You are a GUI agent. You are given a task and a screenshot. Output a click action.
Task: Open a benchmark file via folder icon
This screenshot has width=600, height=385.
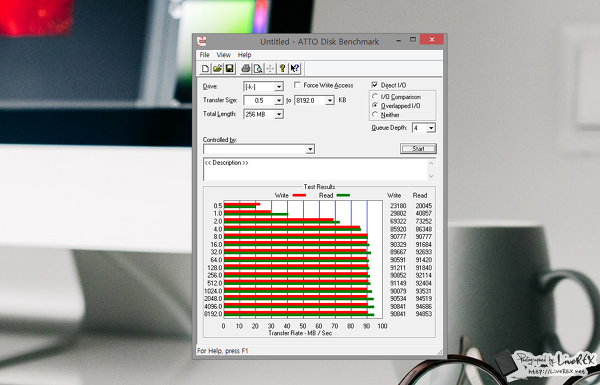click(x=217, y=69)
